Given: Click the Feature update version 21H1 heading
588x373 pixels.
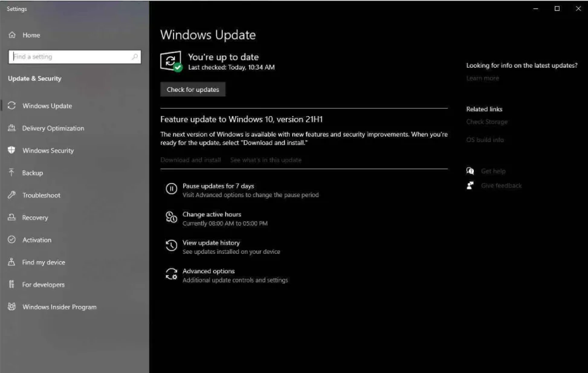Looking at the screenshot, I should (x=242, y=119).
